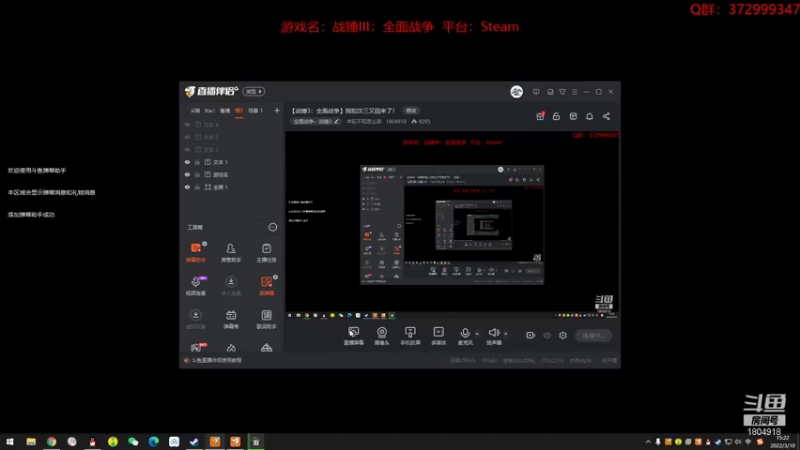Expand the speaker options arrow
Image resolution: width=800 pixels, height=450 pixels.
(x=506, y=334)
